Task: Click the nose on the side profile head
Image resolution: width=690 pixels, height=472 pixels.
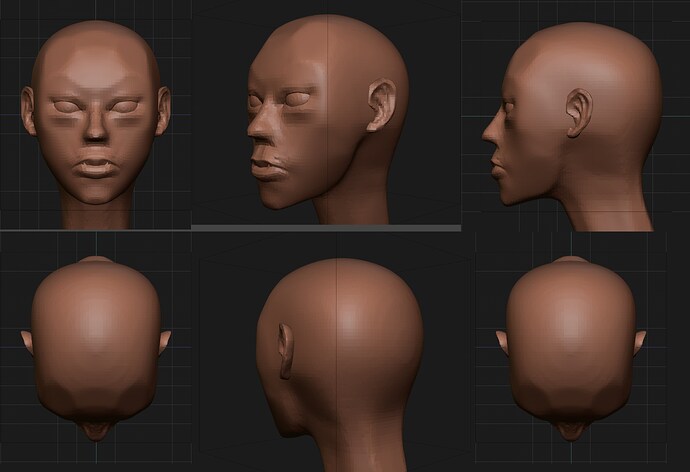Action: point(490,131)
